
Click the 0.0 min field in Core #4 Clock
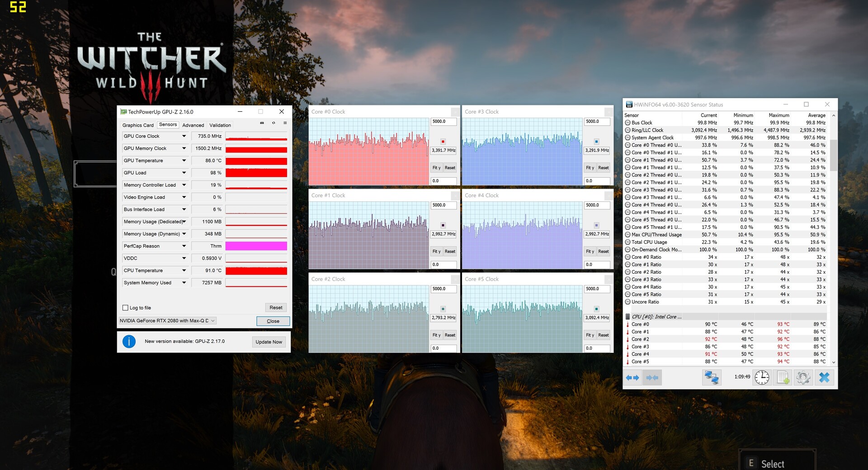pyautogui.click(x=597, y=265)
